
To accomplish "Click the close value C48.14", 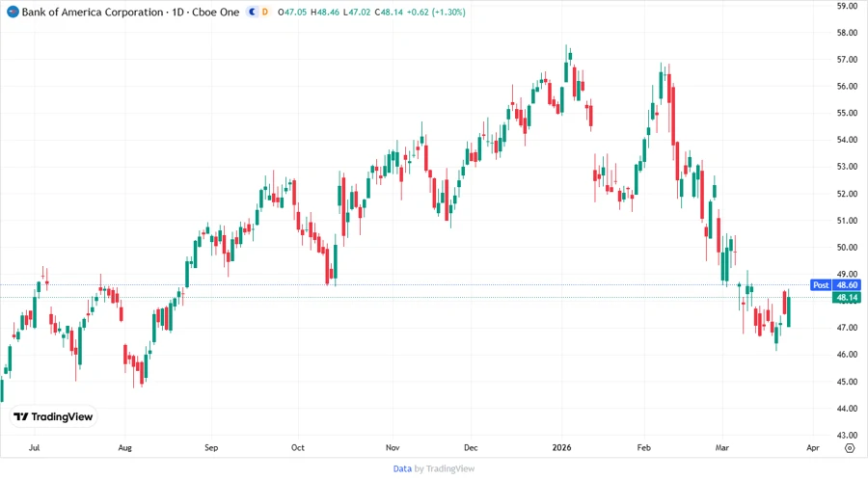I will (389, 12).
